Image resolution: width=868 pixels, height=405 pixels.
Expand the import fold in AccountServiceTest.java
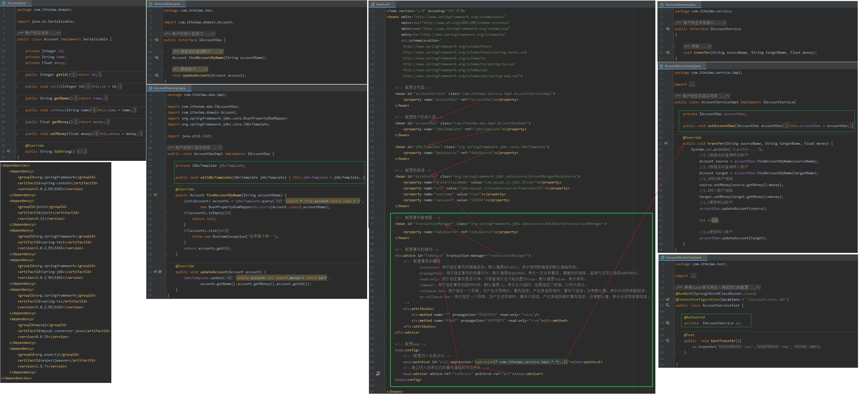tap(674, 276)
